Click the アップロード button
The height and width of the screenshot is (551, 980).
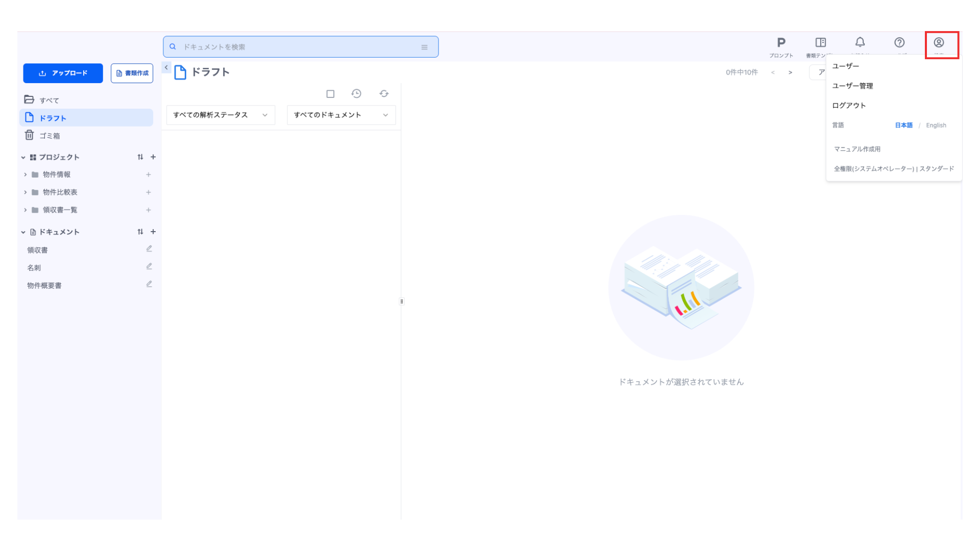[63, 73]
